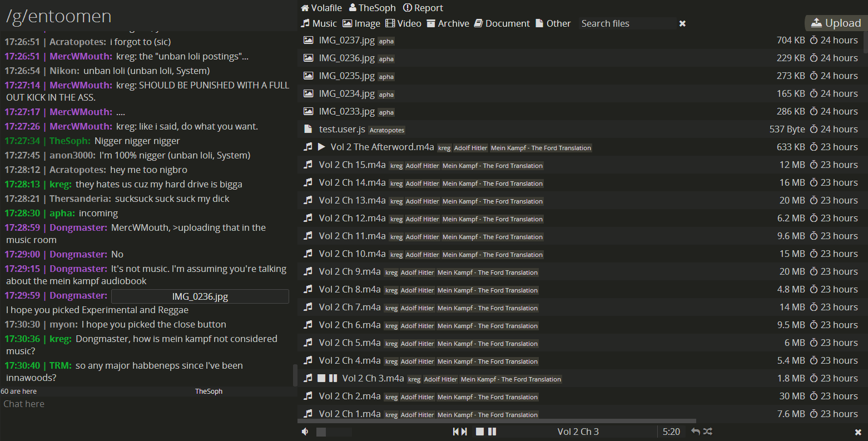
Task: Stop playback from the bottom player bar
Action: click(480, 432)
